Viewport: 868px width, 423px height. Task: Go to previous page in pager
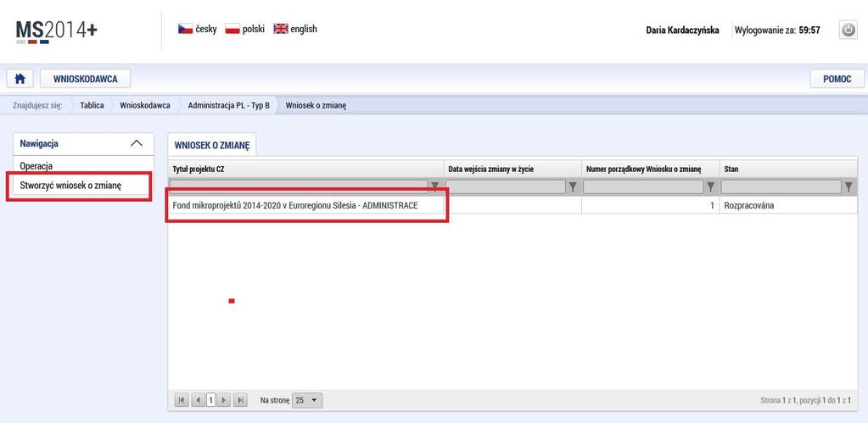tap(199, 400)
